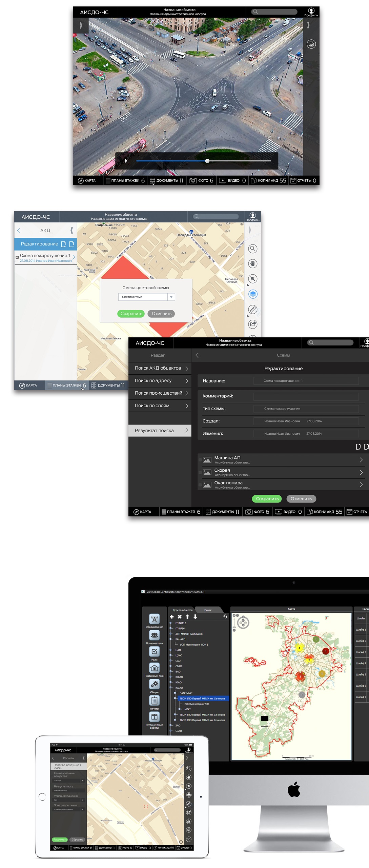Open Общие settings gear in the configurator
Screen dimensions: 369x868
[x=155, y=684]
